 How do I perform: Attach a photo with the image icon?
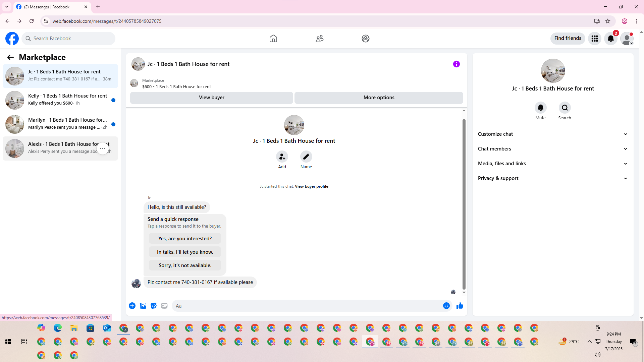[x=143, y=306]
